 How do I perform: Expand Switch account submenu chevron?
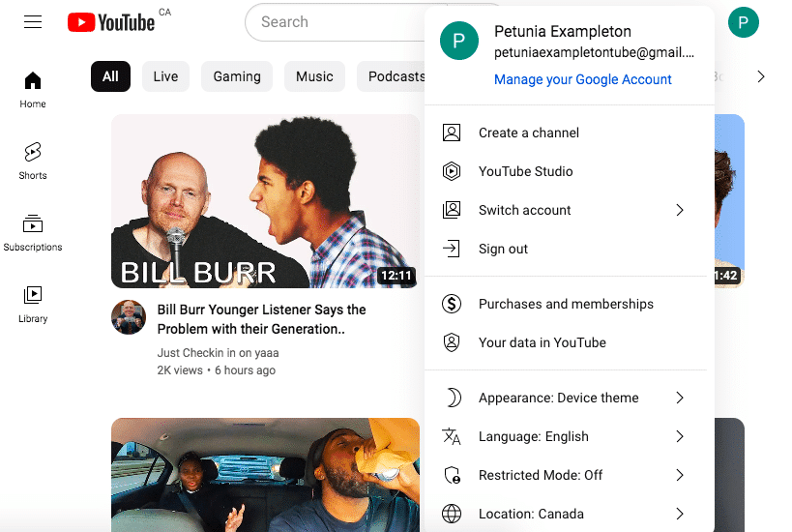(x=680, y=210)
